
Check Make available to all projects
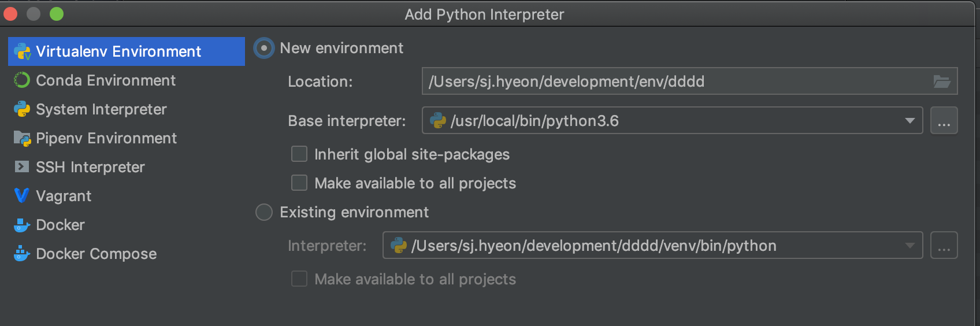pyautogui.click(x=299, y=183)
